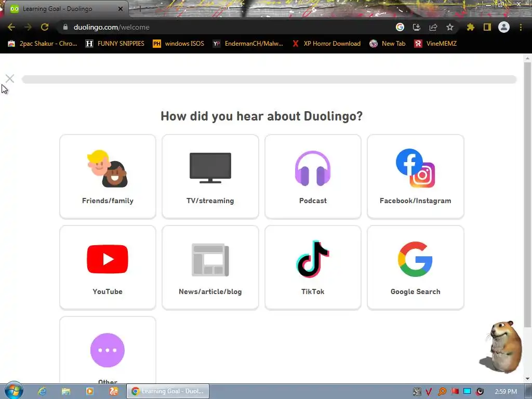Choose the TV/streaming option
This screenshot has width=532, height=399.
click(210, 177)
